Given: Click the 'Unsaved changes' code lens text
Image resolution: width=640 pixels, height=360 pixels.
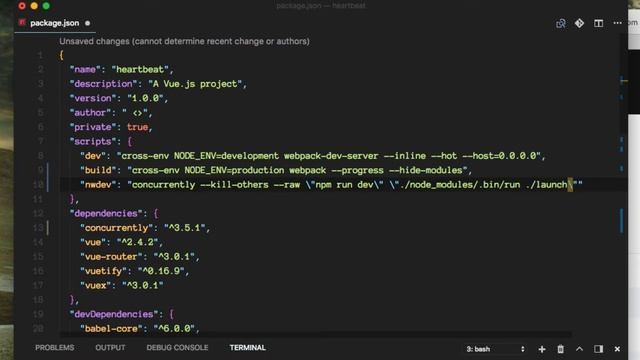Looking at the screenshot, I should 184,41.
